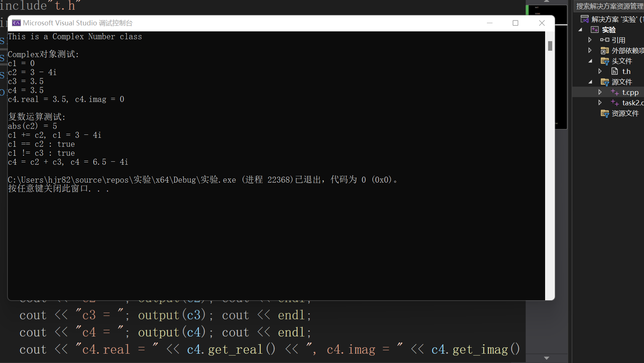644x363 pixels.
Task: Click console line 'c4 = c2 + c3, c4 = 6.5 - 4i'
Action: tap(68, 162)
